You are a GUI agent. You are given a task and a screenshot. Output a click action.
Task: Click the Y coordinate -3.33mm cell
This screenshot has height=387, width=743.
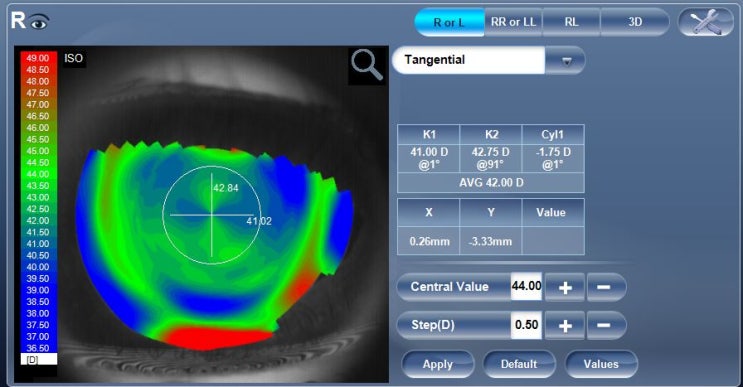coord(491,241)
